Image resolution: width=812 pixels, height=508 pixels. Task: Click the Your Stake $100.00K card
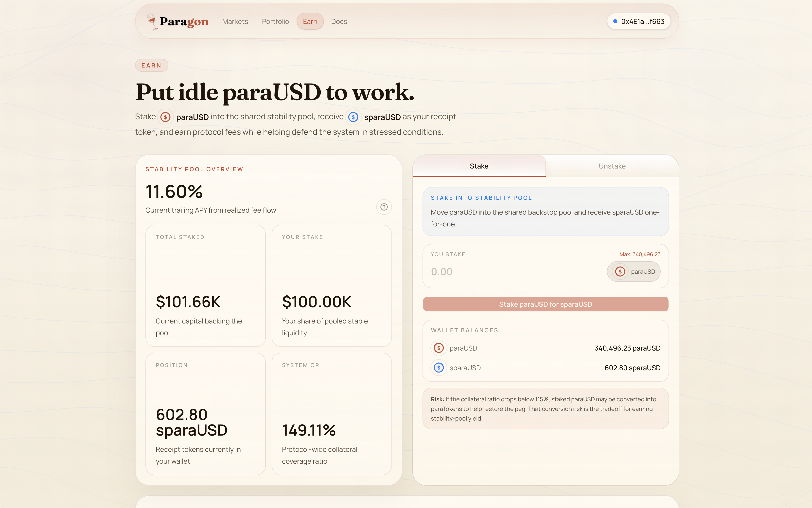coord(331,286)
